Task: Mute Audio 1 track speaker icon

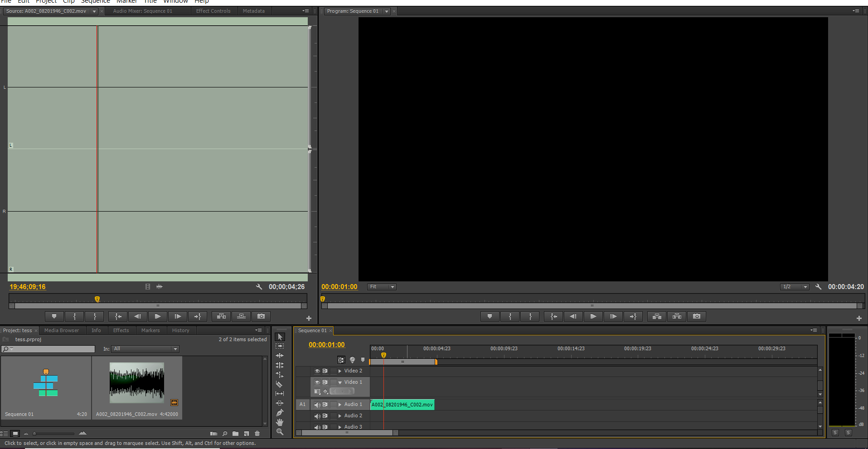Action: tap(317, 405)
